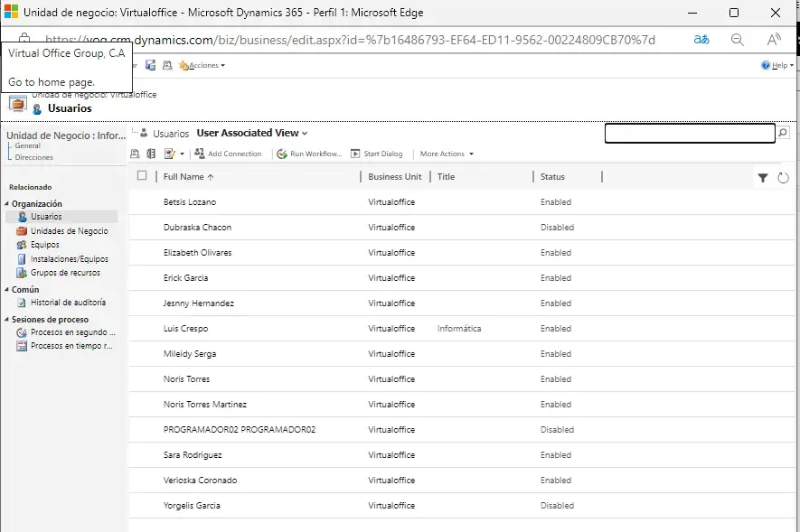
Task: Toggle the select-all checkbox in header
Action: 142,176
